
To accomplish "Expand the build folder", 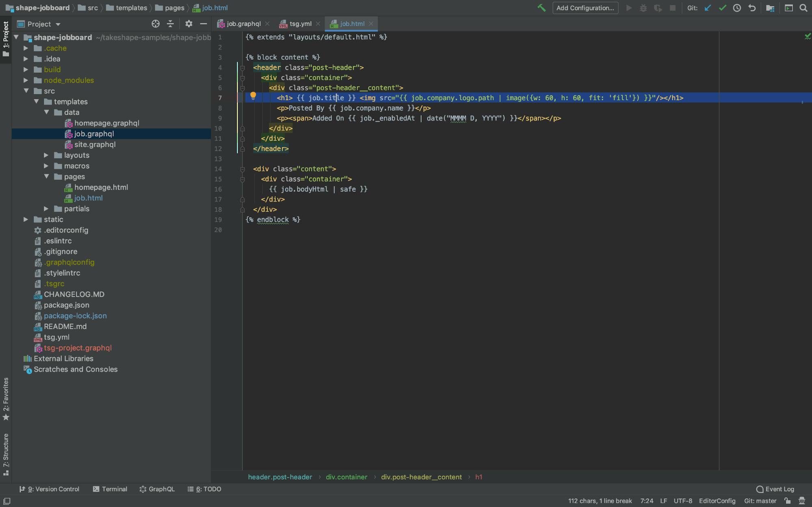I will (26, 69).
